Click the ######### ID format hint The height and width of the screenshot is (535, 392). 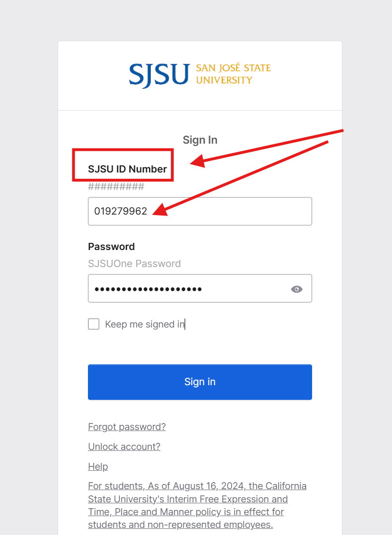[116, 187]
